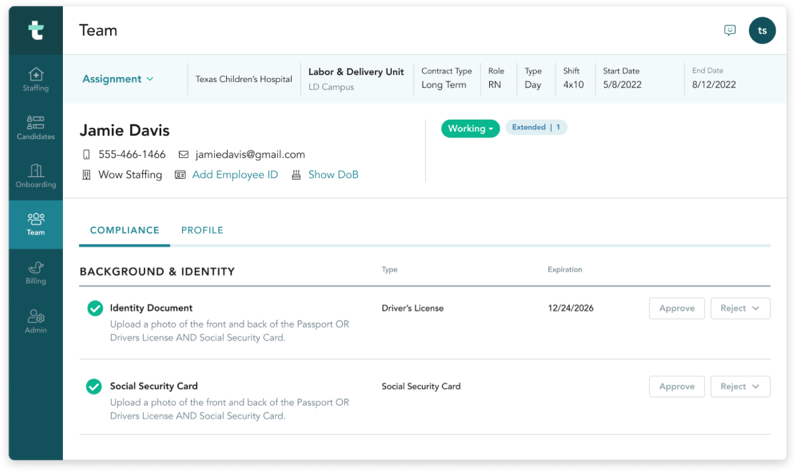Click the green check for Social Security Card
This screenshot has width=796, height=472.
[x=93, y=386]
